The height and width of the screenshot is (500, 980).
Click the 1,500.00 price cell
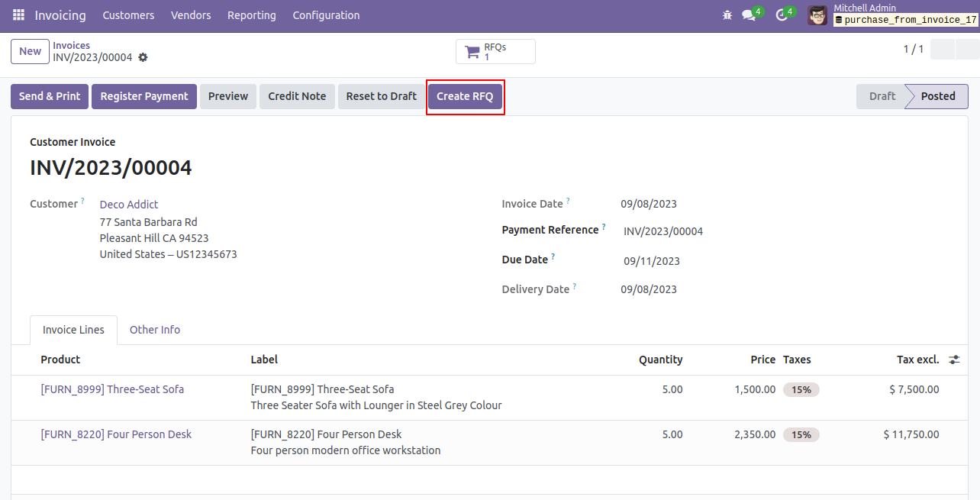755,389
